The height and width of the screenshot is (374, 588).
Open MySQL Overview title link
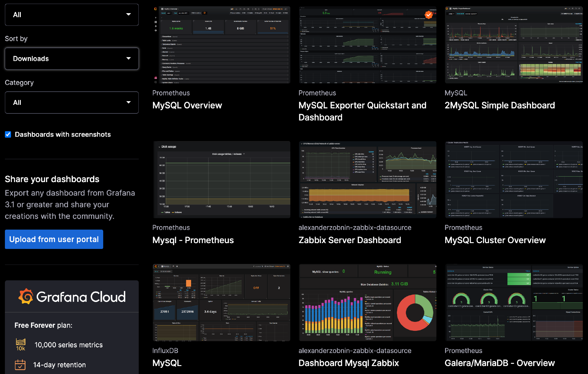tap(187, 105)
